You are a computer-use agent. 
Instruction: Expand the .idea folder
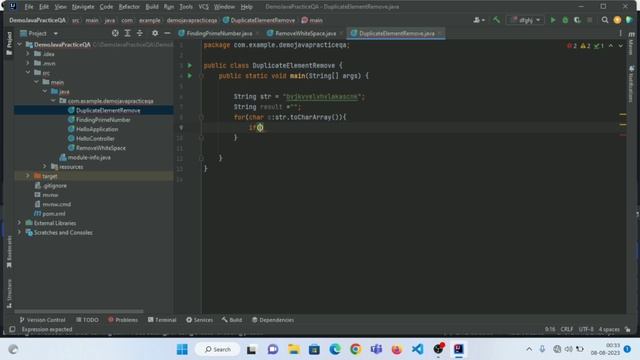[x=28, y=53]
